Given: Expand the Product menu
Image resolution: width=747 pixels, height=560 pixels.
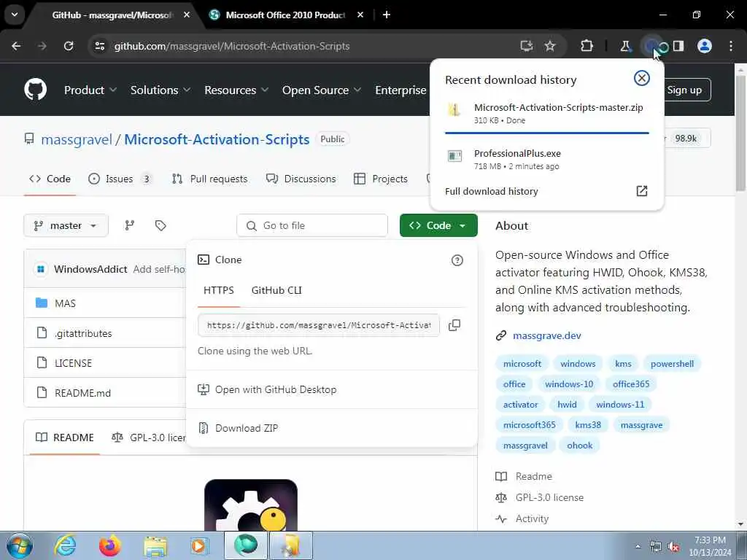Looking at the screenshot, I should point(90,90).
